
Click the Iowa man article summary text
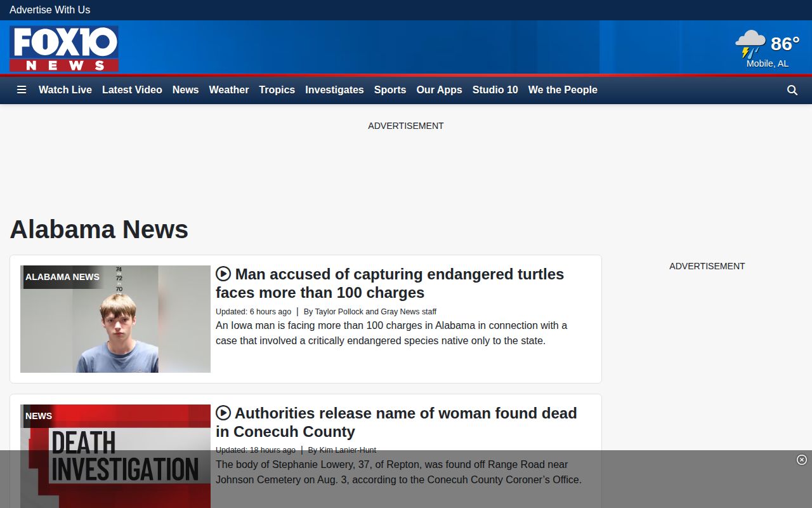point(391,333)
